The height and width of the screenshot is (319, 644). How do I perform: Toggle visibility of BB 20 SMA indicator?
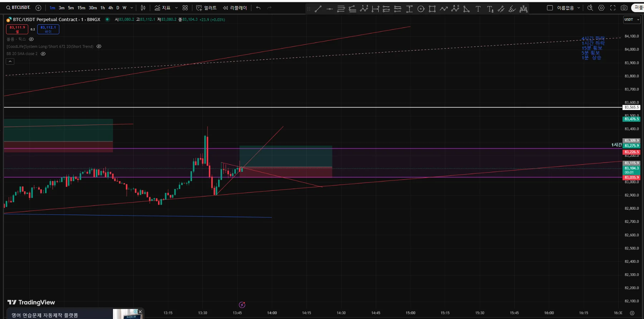(43, 54)
